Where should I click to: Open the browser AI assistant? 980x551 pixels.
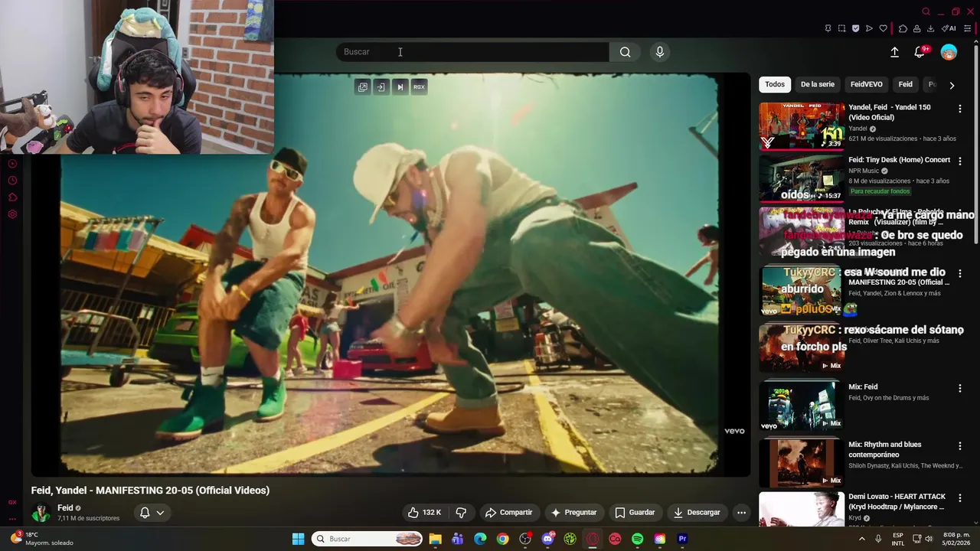tap(949, 28)
